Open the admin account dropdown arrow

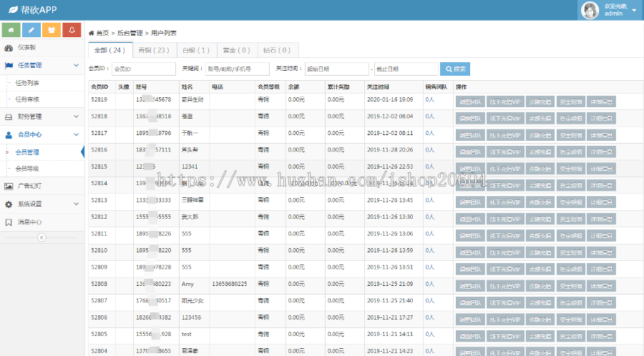(634, 10)
